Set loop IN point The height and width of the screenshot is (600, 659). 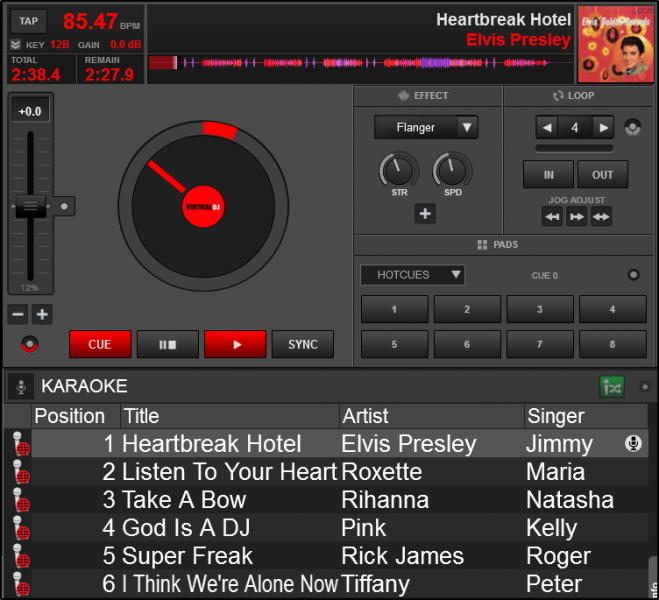pyautogui.click(x=548, y=174)
